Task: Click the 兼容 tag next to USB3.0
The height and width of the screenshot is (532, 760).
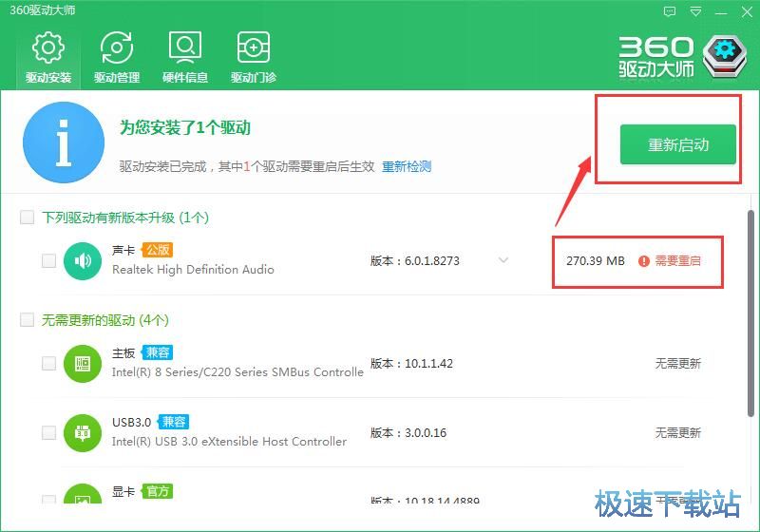Action: click(x=174, y=422)
